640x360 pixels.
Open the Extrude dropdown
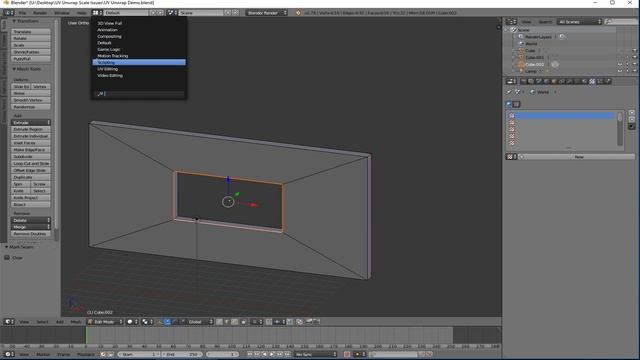point(31,122)
